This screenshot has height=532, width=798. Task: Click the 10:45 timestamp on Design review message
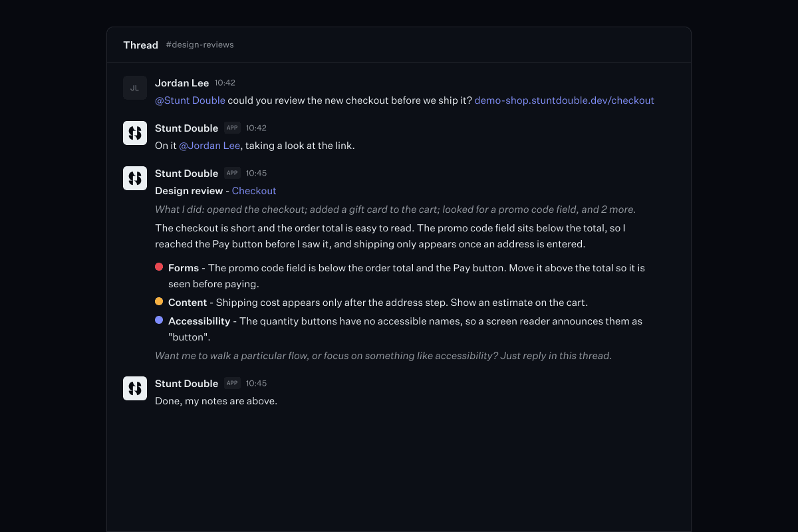tap(256, 174)
